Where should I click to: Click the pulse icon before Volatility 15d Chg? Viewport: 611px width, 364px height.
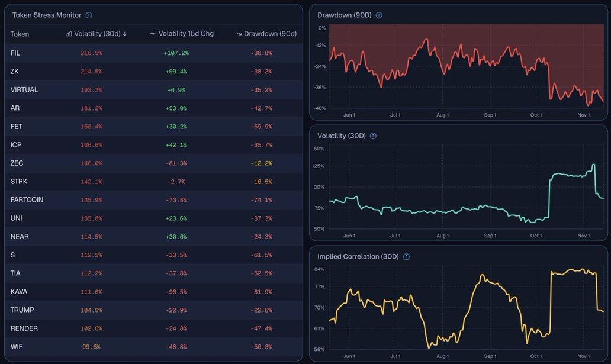coord(153,34)
